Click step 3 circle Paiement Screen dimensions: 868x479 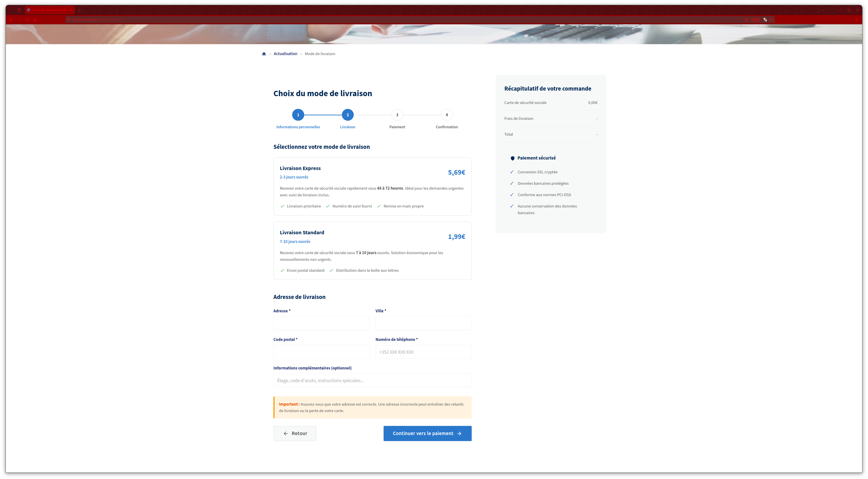(397, 115)
